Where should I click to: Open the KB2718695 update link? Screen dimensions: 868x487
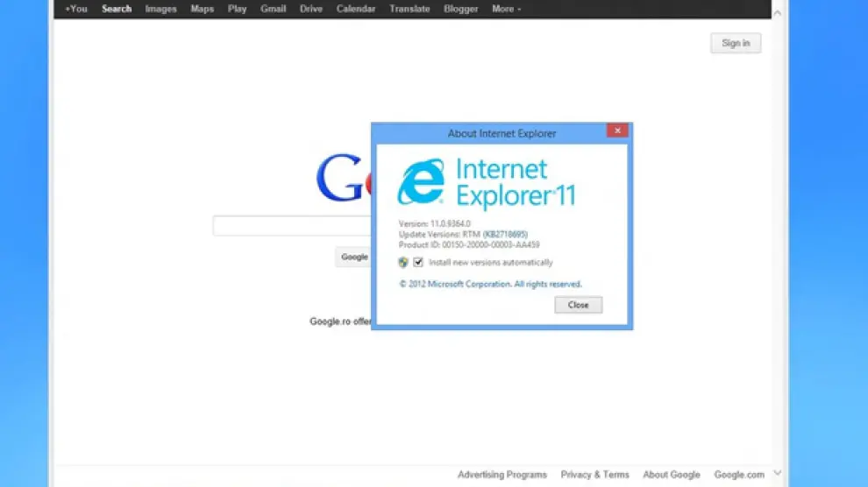pos(505,235)
